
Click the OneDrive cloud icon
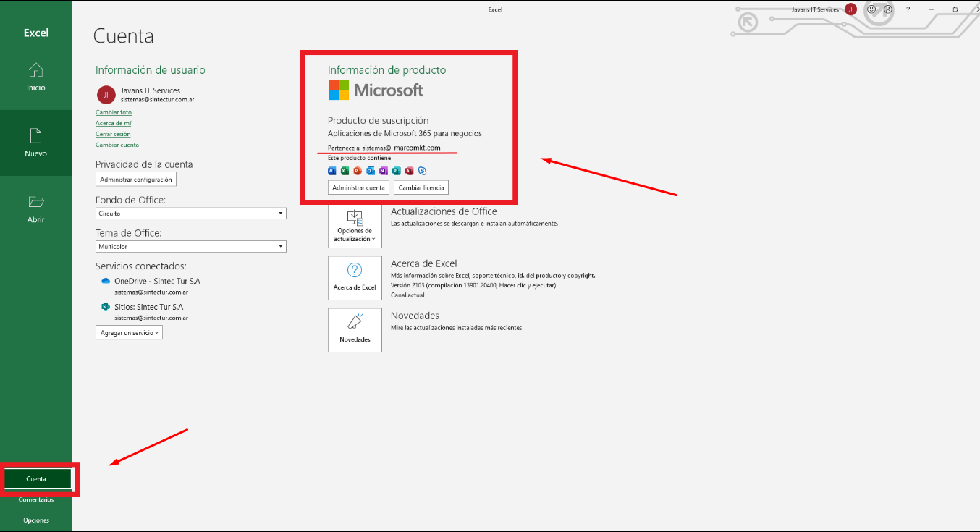click(x=106, y=281)
